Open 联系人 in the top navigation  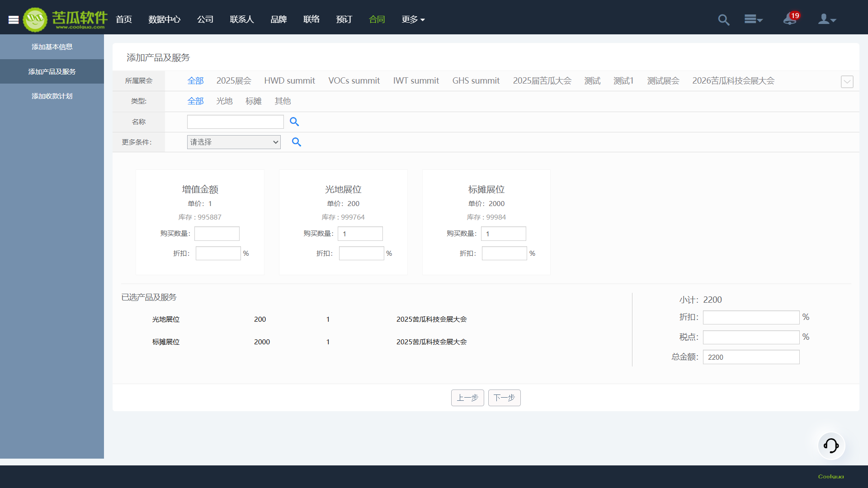click(242, 19)
